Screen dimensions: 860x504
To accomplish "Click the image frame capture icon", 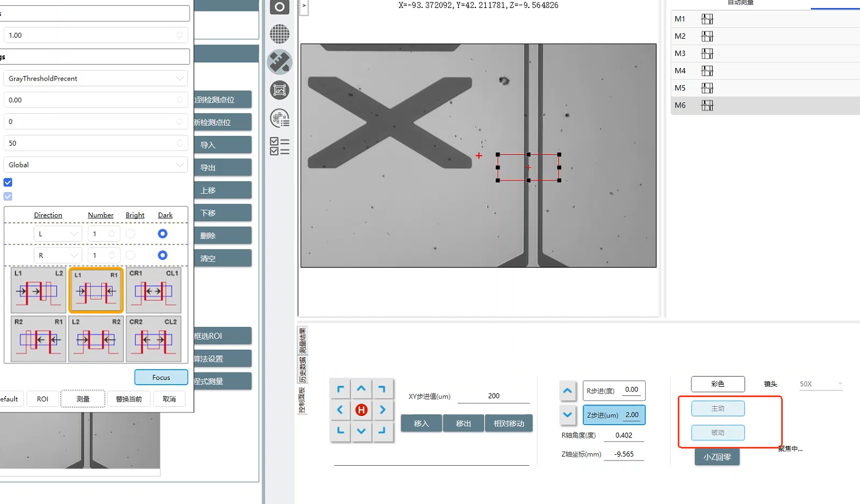I will point(279,90).
